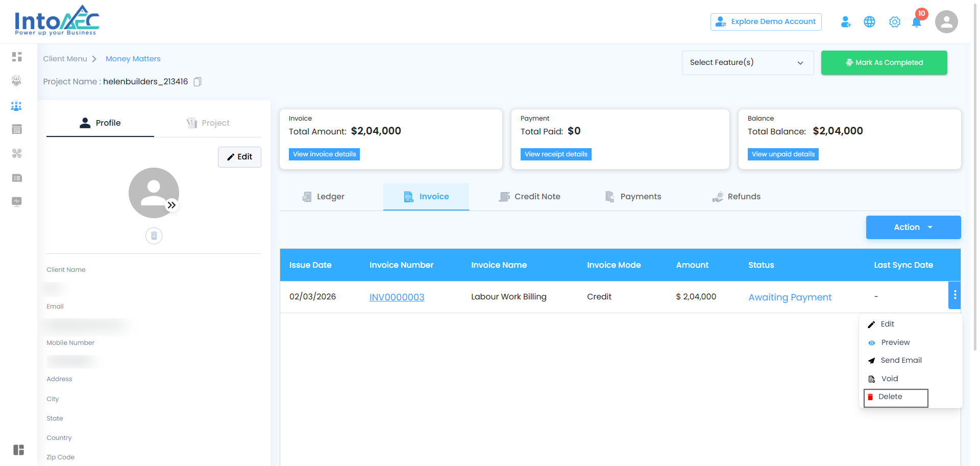
Task: Click View unpaid details button
Action: pyautogui.click(x=783, y=154)
